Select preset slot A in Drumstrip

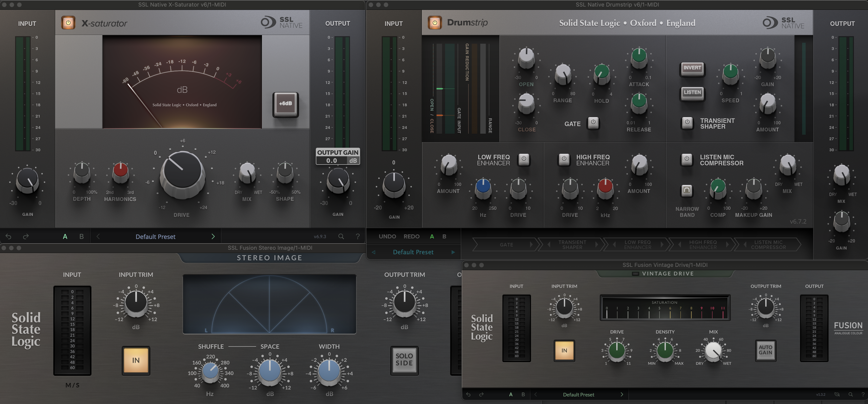[x=432, y=236]
